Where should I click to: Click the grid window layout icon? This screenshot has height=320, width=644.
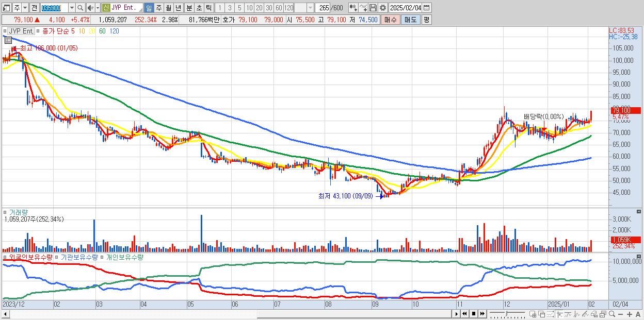(533, 314)
